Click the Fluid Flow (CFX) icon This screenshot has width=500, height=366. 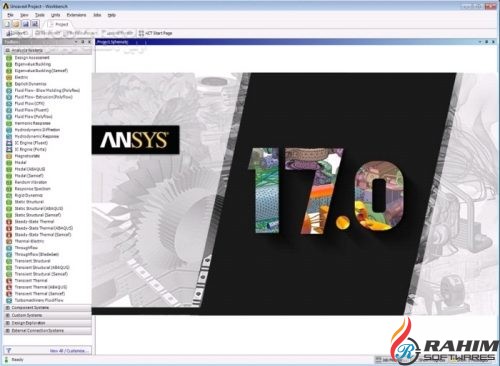[9, 104]
